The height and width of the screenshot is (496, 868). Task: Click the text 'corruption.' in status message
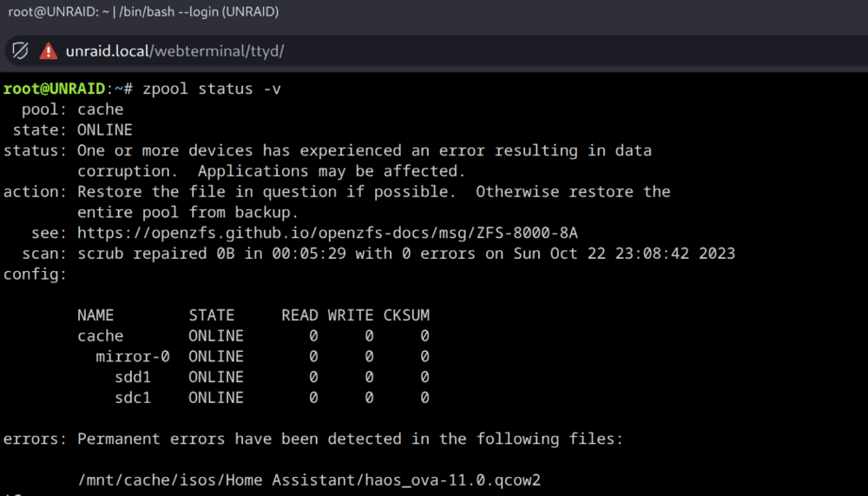coord(128,171)
